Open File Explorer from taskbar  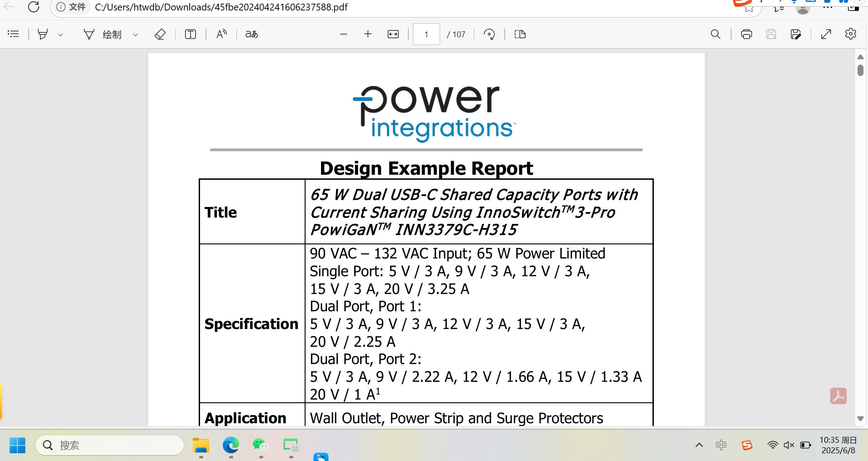click(201, 445)
